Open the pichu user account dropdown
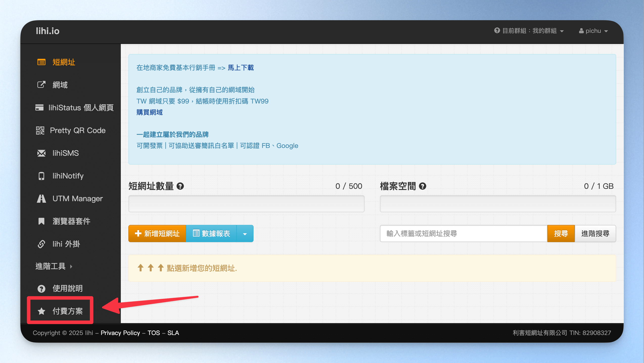This screenshot has width=644, height=363. point(593,31)
